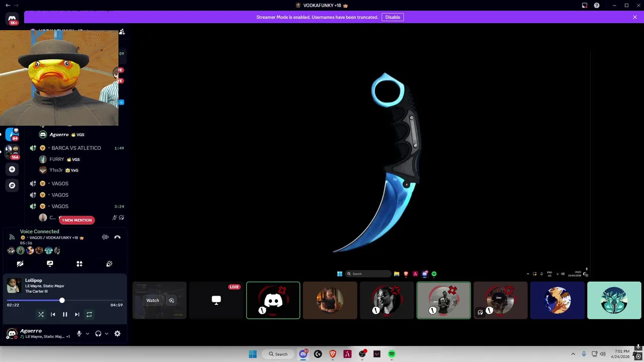Select the teal background avatar tile
This screenshot has width=644, height=362.
[x=614, y=300]
